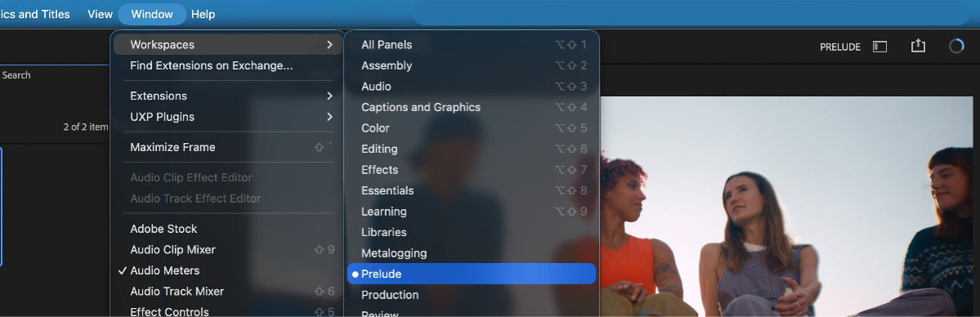
Task: Click the '2 of 2 item' count text
Action: (x=86, y=127)
